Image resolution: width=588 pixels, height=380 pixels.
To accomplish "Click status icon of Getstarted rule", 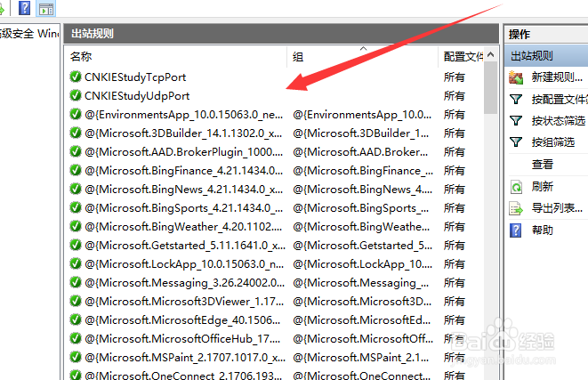I will coord(76,246).
